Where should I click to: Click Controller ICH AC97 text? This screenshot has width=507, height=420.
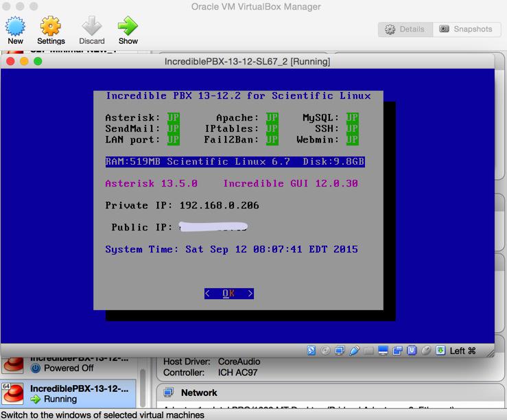(x=210, y=373)
